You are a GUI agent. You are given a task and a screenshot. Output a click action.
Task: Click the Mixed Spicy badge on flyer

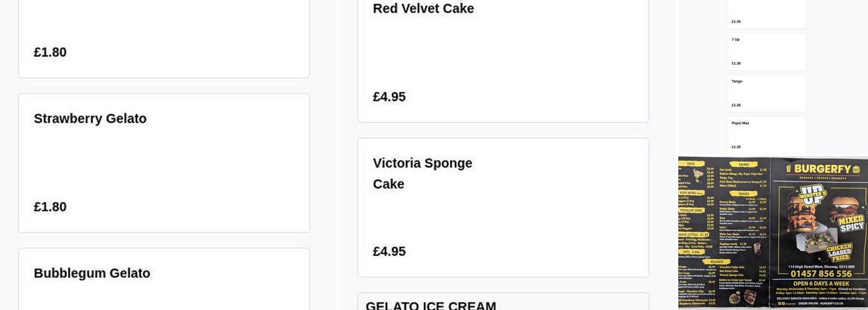click(x=852, y=224)
